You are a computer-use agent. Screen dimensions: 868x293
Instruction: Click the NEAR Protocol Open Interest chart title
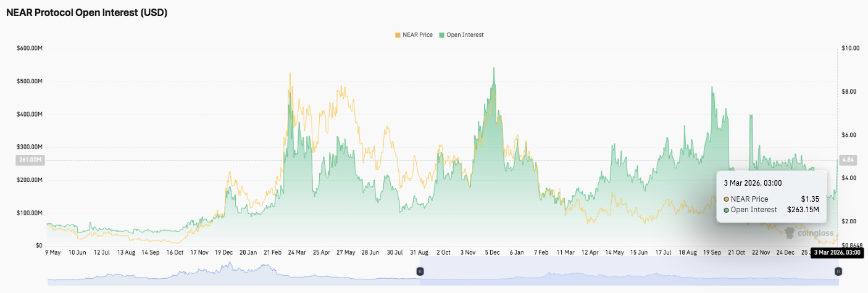tap(87, 12)
